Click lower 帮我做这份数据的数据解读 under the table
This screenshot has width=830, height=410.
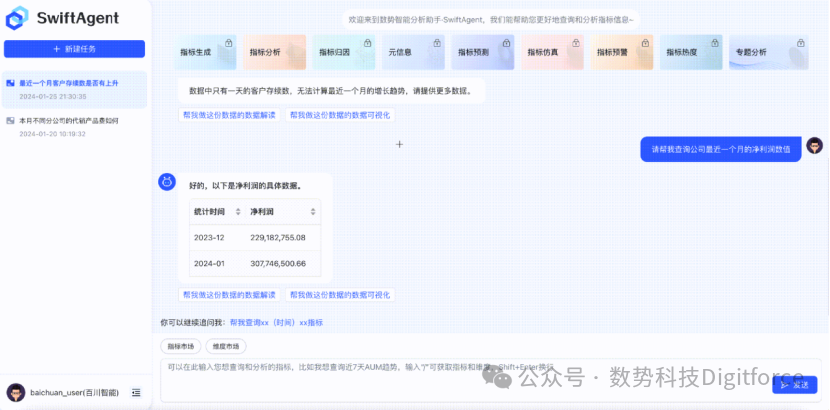pos(229,295)
